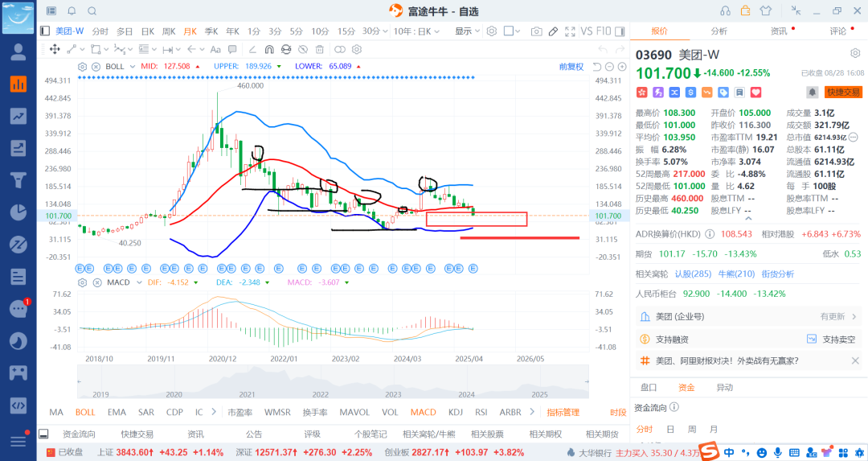Open the 资讯 tab in right panel

779,31
